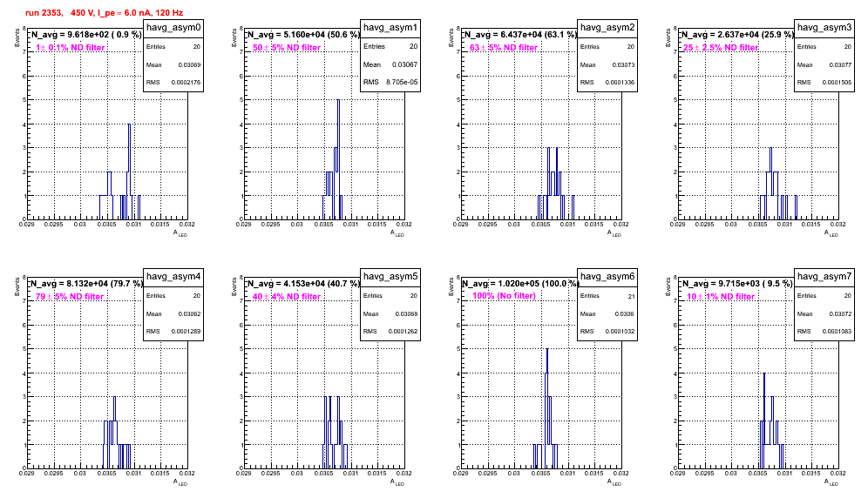Click the 25± 2.5% ND filter label
This screenshot has height=498, width=868.
(721, 48)
